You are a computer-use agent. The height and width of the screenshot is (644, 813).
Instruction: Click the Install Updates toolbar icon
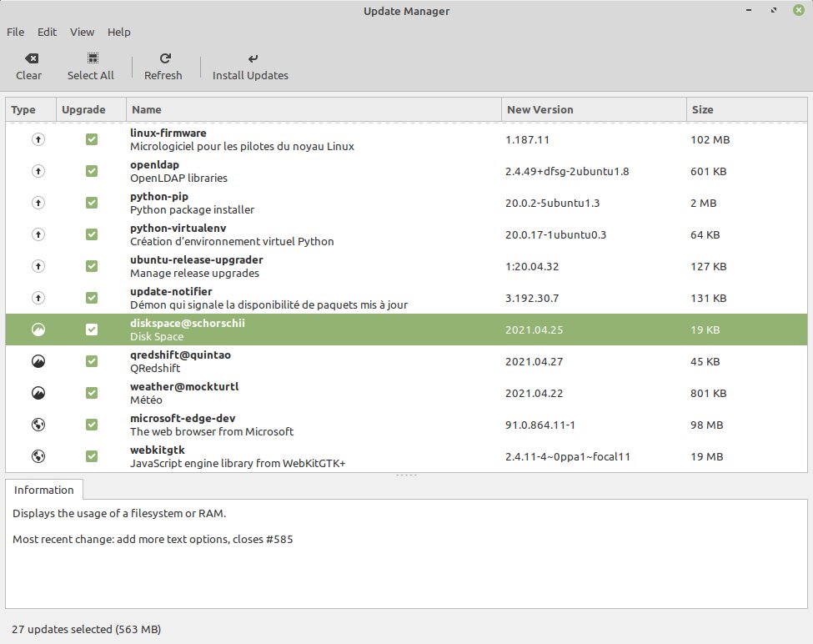[253, 58]
